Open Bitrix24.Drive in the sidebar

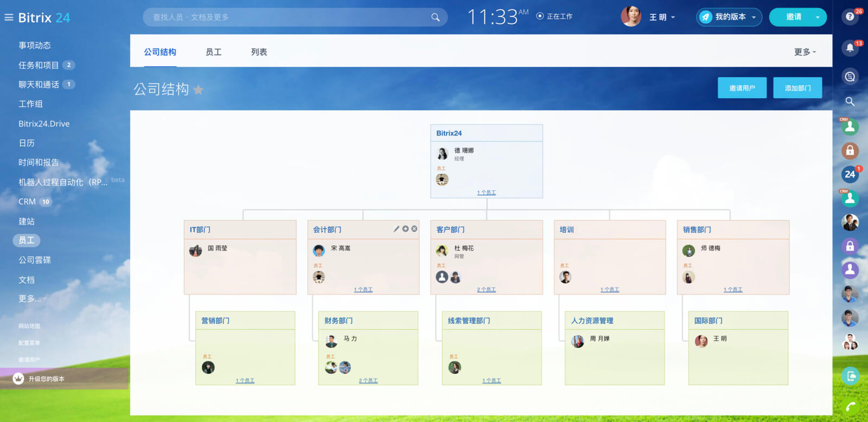pos(44,124)
